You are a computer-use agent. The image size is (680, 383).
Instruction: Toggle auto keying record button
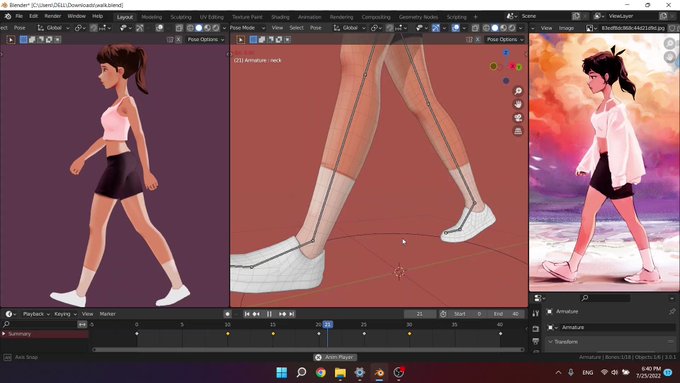point(227,314)
